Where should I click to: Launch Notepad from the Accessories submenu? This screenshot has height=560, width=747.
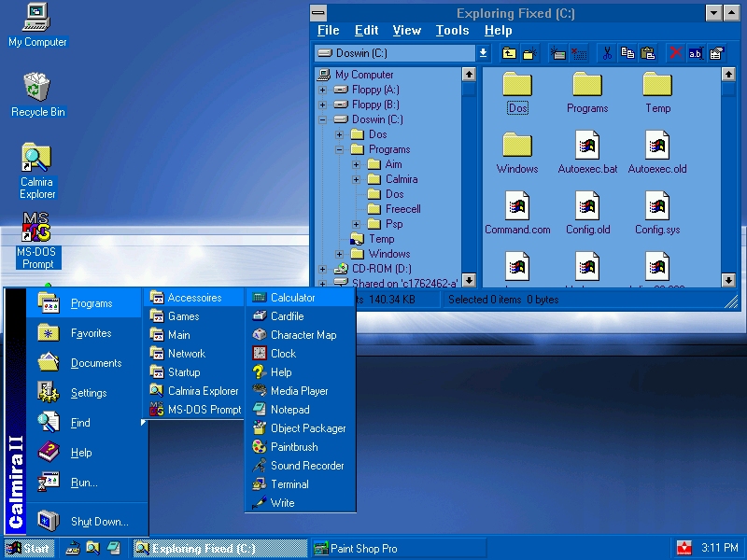(x=289, y=410)
